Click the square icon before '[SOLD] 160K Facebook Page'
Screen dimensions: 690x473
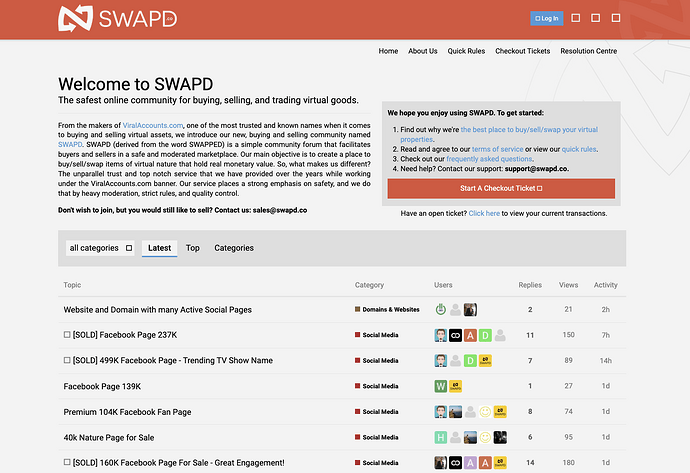point(67,462)
